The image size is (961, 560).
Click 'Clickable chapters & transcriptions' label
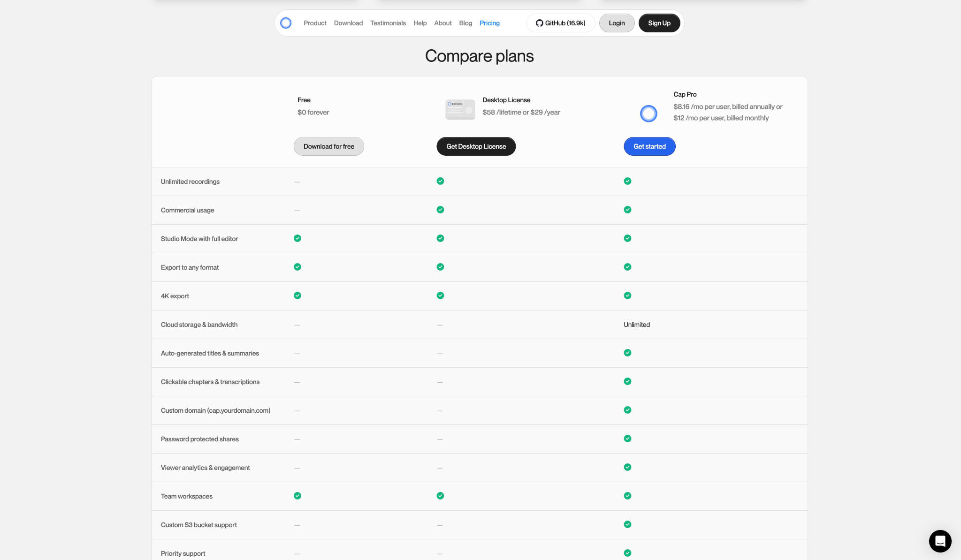click(210, 382)
